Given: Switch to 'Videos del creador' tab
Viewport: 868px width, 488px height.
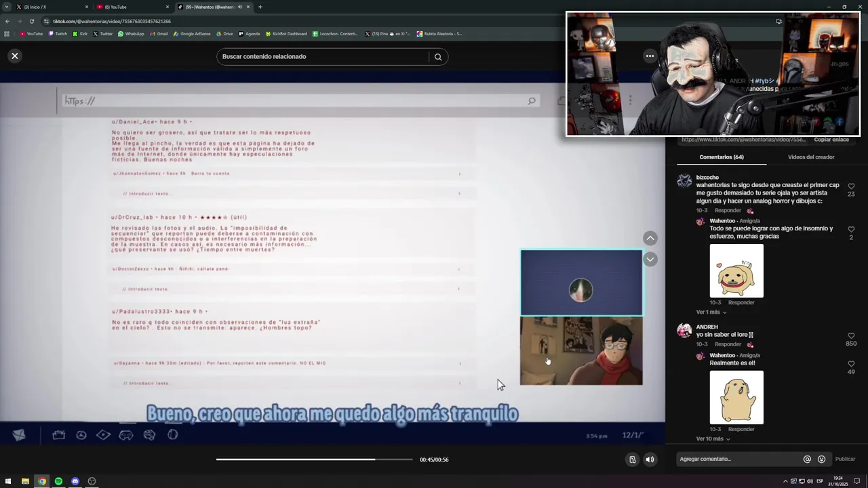Looking at the screenshot, I should pos(811,157).
